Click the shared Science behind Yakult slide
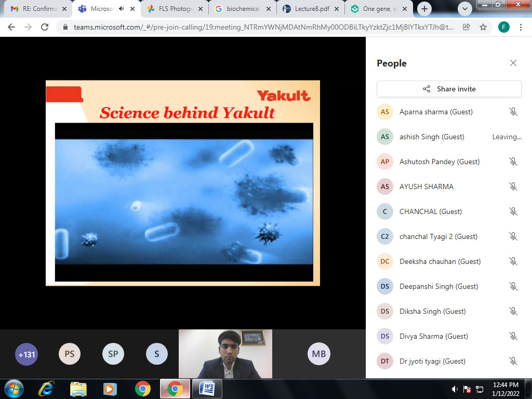This screenshot has height=399, width=532. (x=183, y=183)
